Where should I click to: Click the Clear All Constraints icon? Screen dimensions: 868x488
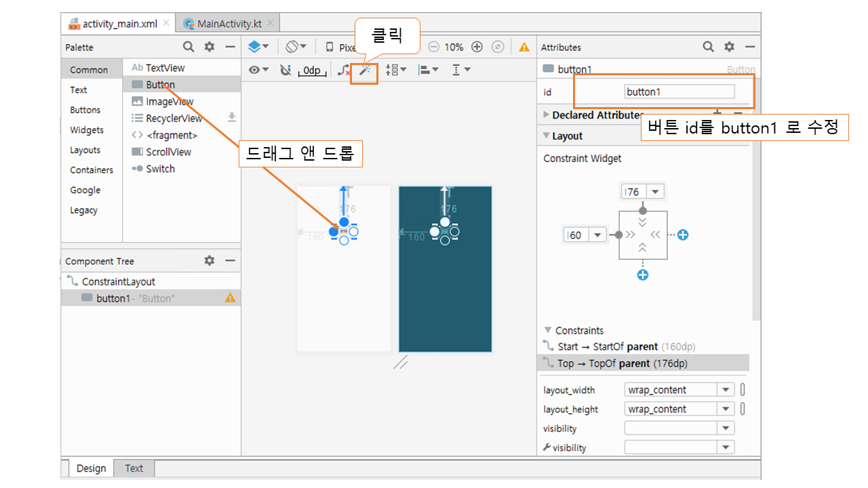point(344,70)
